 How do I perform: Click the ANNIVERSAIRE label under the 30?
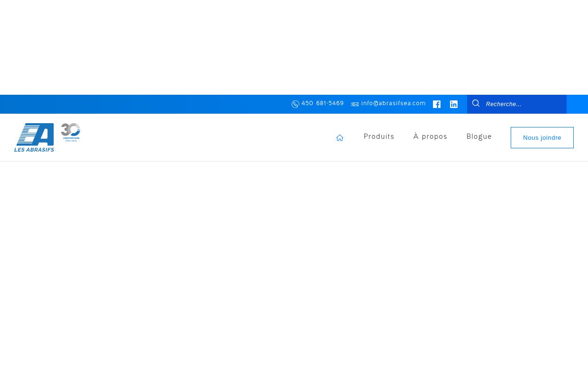[71, 138]
